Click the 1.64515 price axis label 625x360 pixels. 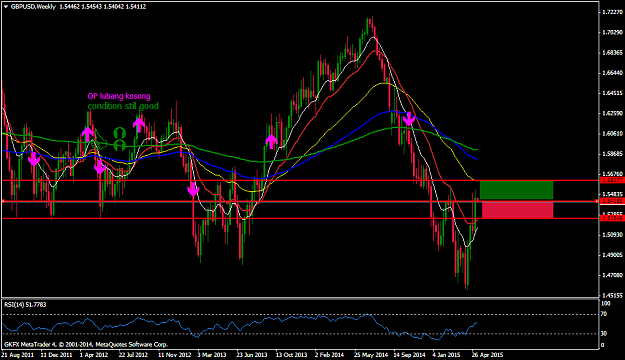[x=612, y=93]
